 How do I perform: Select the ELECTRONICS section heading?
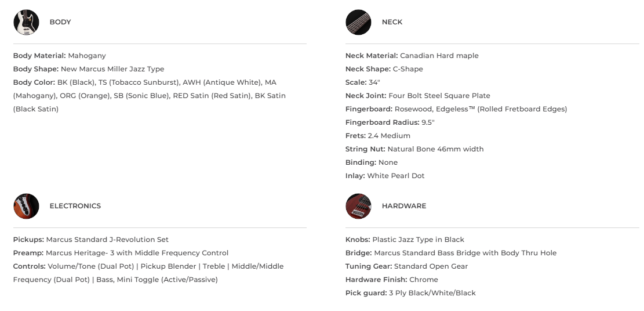(75, 206)
